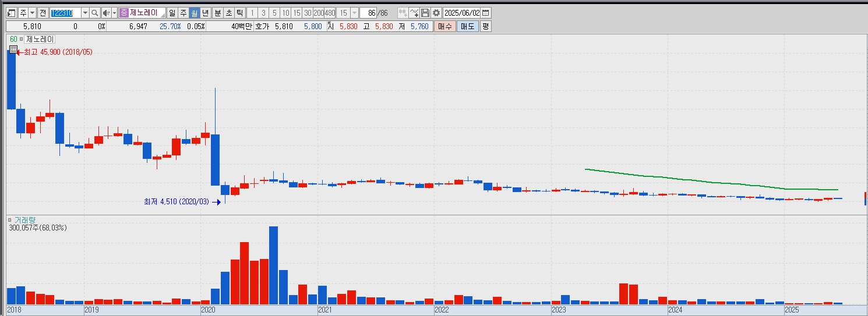Click the 25.70% value in info bar

(x=170, y=27)
